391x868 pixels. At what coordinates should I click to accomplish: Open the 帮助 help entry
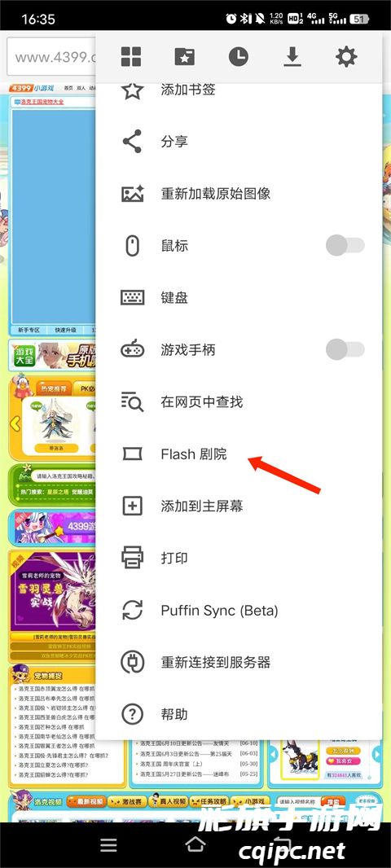click(x=239, y=714)
